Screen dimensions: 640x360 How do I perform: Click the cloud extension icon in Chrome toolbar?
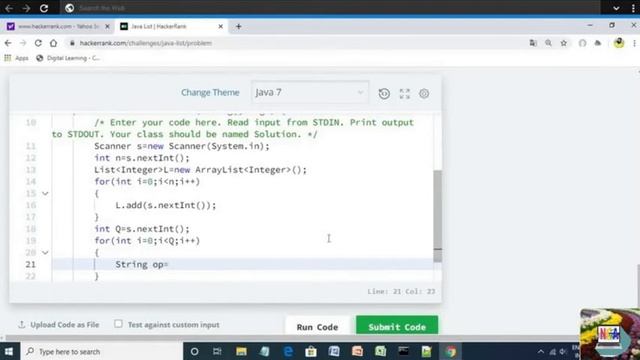[x=598, y=43]
